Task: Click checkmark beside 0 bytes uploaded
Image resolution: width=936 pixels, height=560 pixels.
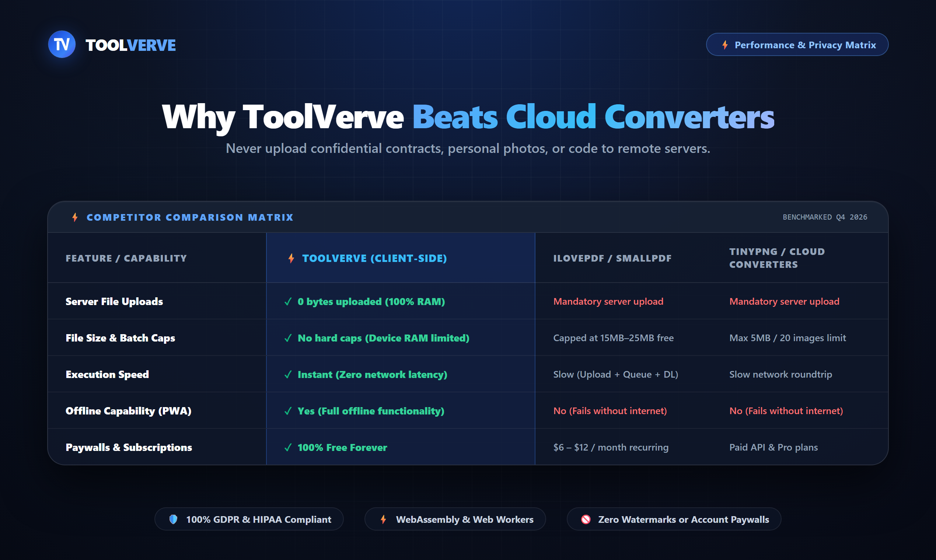Action: point(288,302)
